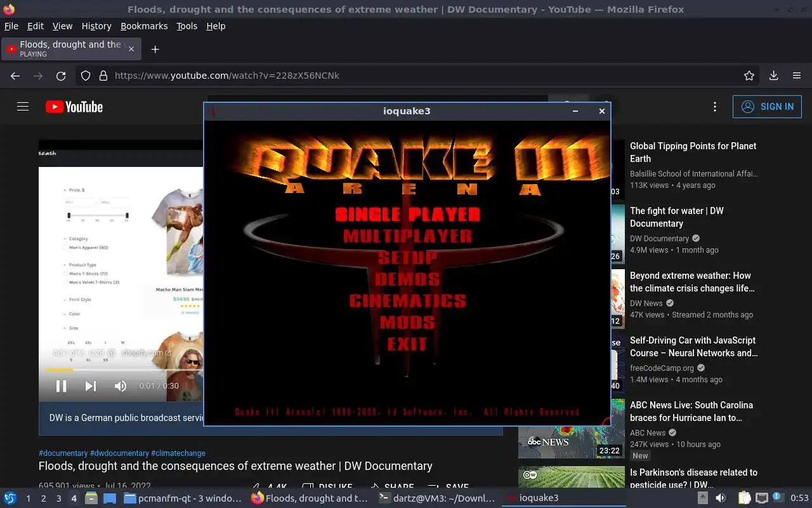Open the View menu in Firefox
812x508 pixels.
[62, 26]
